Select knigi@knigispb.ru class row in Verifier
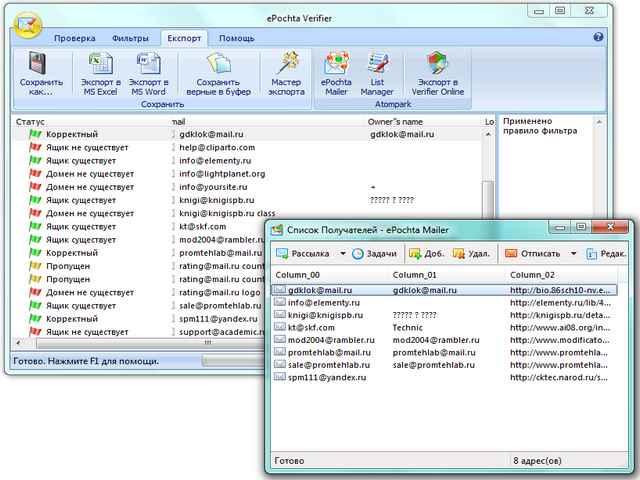Viewport: 640px width, 480px height. pos(247,213)
